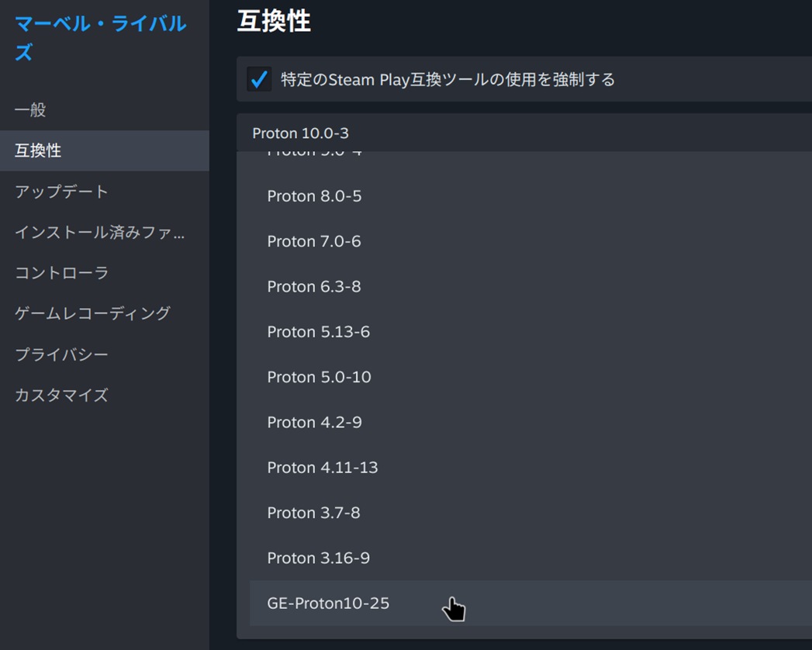Switch to the プライバシー tab
Viewport: 812px width, 650px height.
coord(61,354)
